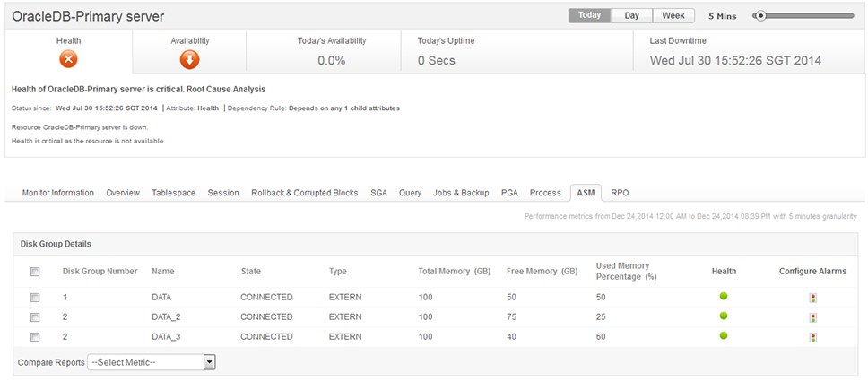The width and height of the screenshot is (868, 390).
Task: Click the green health dot for DATA_2
Action: [x=724, y=316]
